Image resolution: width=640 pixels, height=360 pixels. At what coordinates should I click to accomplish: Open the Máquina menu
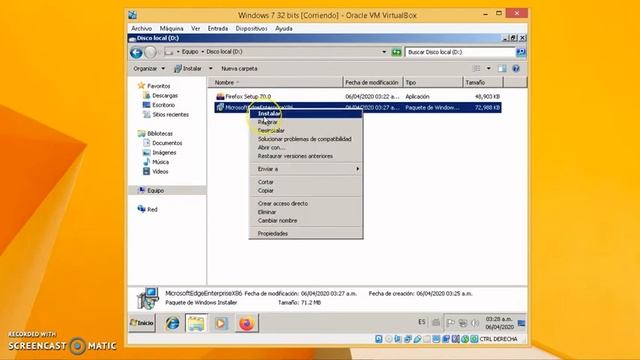[171, 29]
